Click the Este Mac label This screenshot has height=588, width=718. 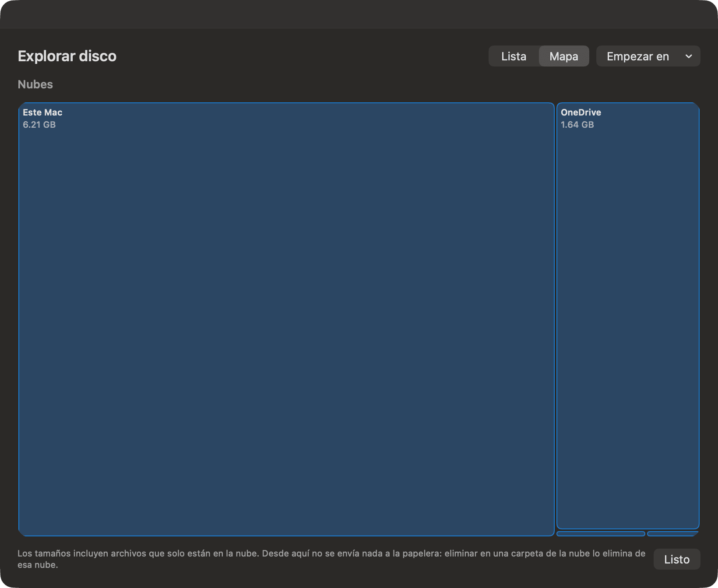click(x=42, y=112)
